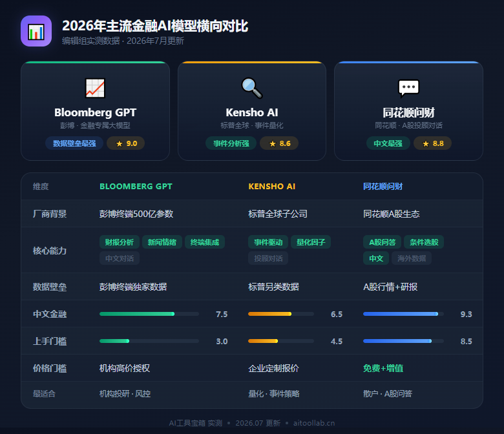The height and width of the screenshot is (434, 504).
Task: Click the A股问答 tag
Action: coord(382,242)
